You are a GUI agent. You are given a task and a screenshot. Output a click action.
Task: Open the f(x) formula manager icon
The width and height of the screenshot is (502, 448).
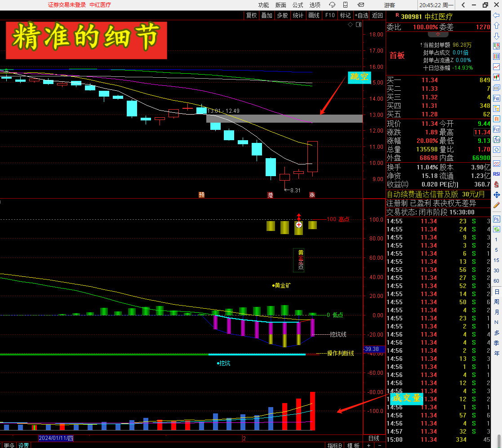coord(496,139)
